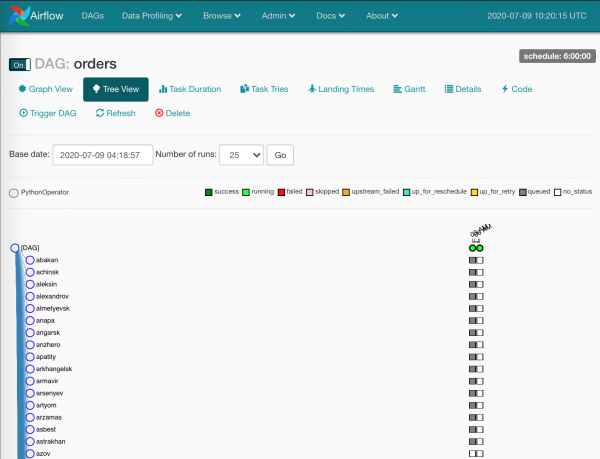Toggle the DAG On switch

click(18, 65)
